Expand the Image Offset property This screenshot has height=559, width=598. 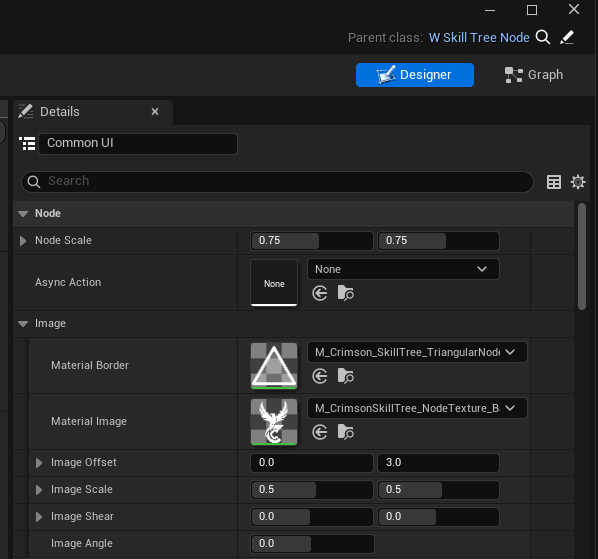tap(39, 463)
